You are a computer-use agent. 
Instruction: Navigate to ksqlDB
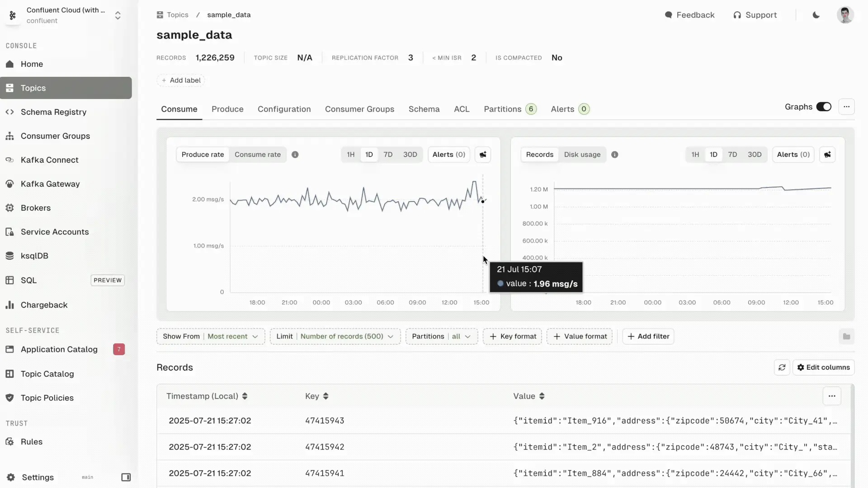[x=34, y=256]
